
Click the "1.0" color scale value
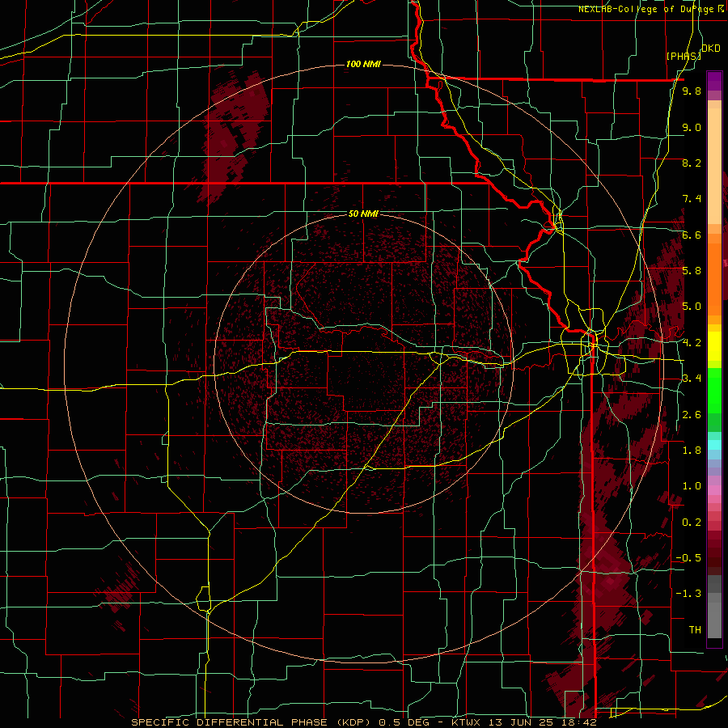tap(692, 486)
